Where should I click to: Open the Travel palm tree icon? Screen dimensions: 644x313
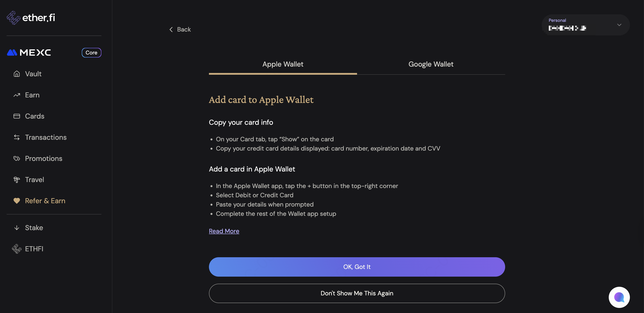pyautogui.click(x=17, y=180)
